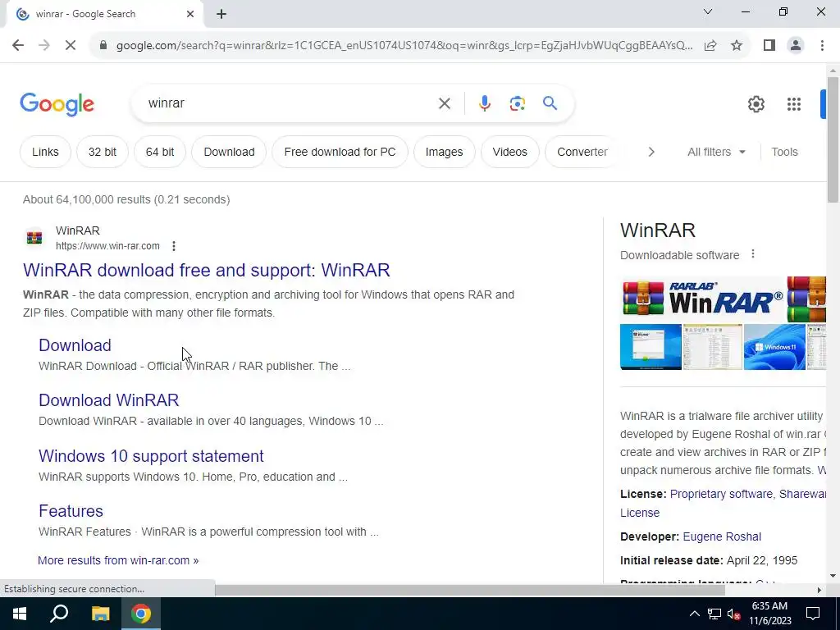This screenshot has height=630, width=840.
Task: Open the Chrome side panel
Action: tap(769, 46)
